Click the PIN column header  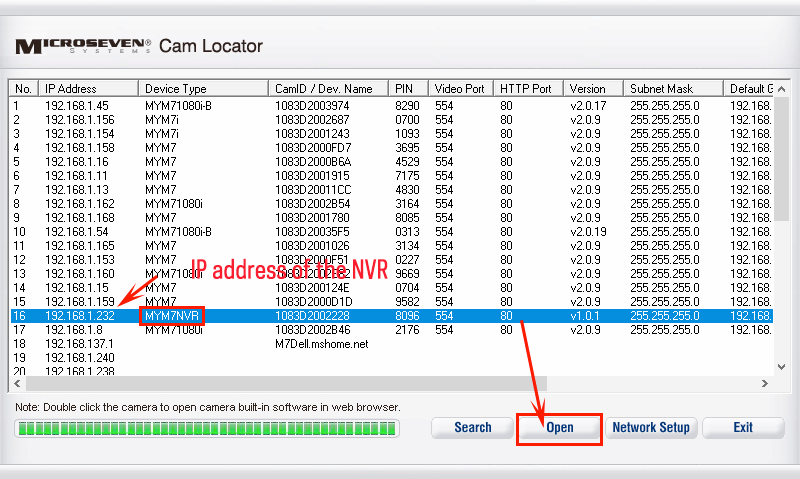[408, 89]
